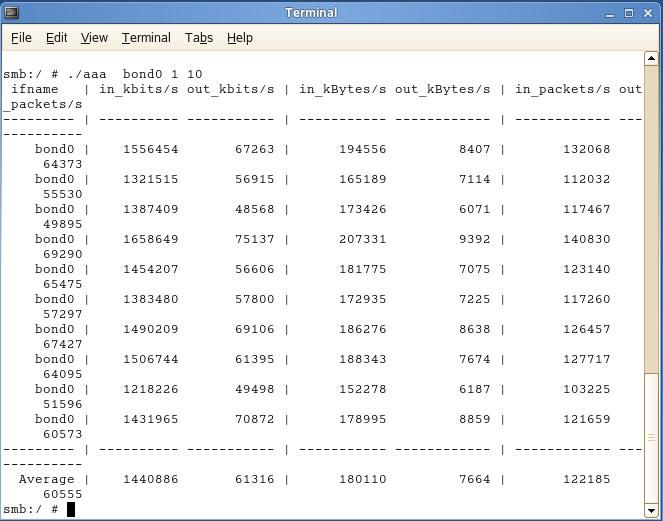The height and width of the screenshot is (521, 663).
Task: Click the value 1490209
Action: 151,329
